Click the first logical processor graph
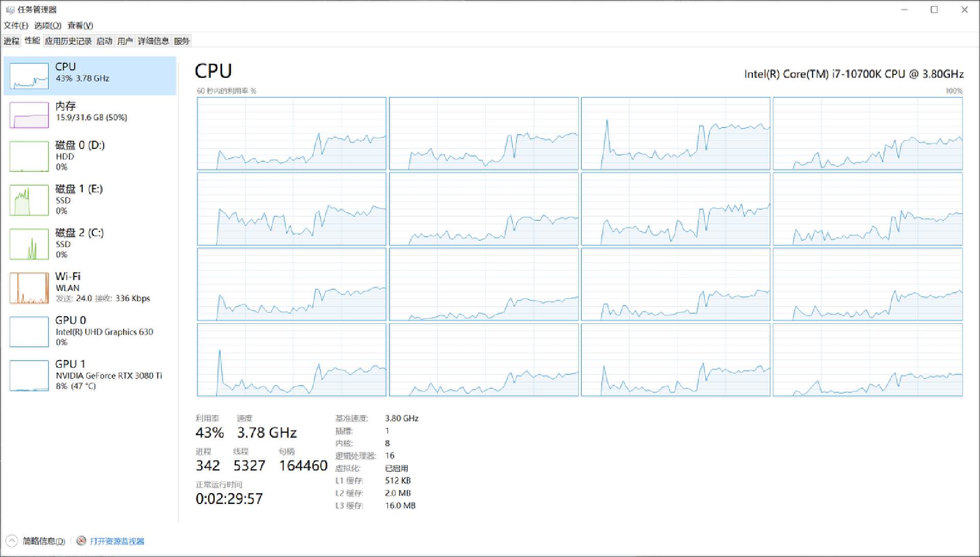980x557 pixels. (291, 134)
